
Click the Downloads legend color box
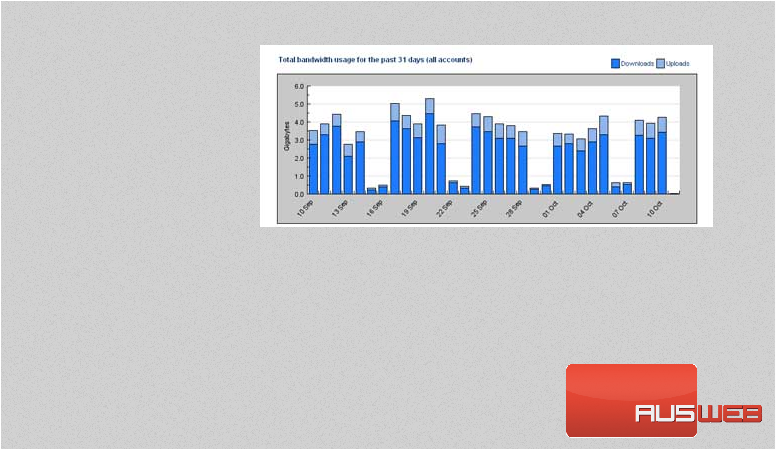pyautogui.click(x=615, y=63)
